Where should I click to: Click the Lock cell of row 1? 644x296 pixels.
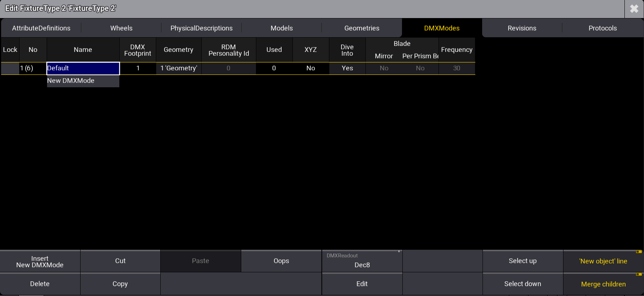(x=10, y=68)
